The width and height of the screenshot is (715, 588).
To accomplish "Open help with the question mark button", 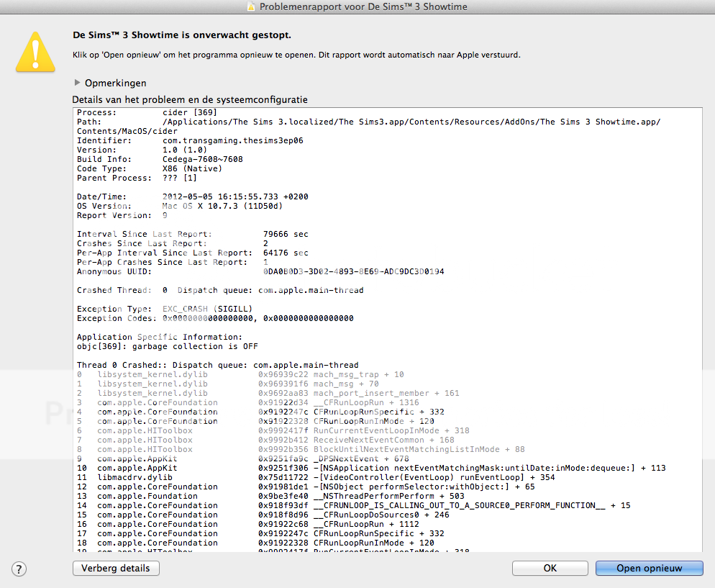I will pos(19,569).
